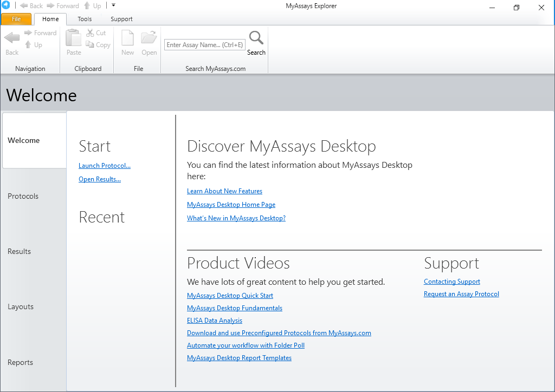Viewport: 555px width, 392px height.
Task: Click the Copy icon in Clipboard group
Action: click(91, 45)
